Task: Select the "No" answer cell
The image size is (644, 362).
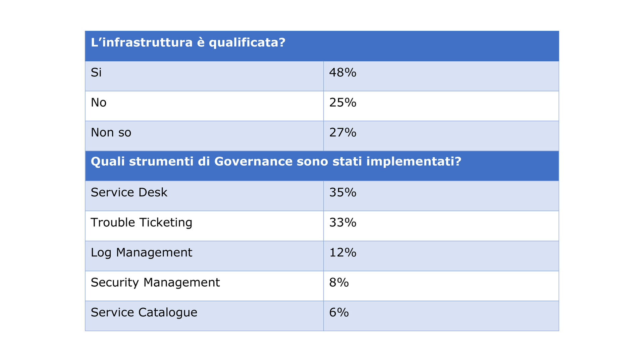Action: coord(204,106)
